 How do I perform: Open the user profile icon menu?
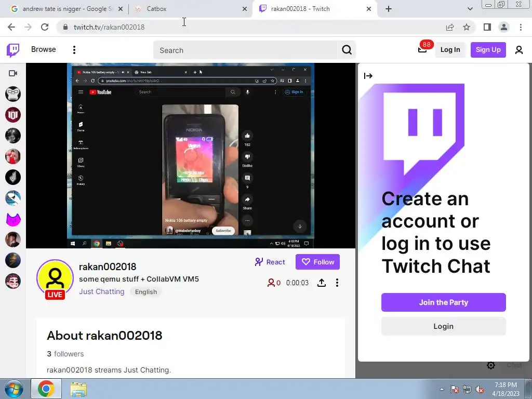click(x=519, y=50)
